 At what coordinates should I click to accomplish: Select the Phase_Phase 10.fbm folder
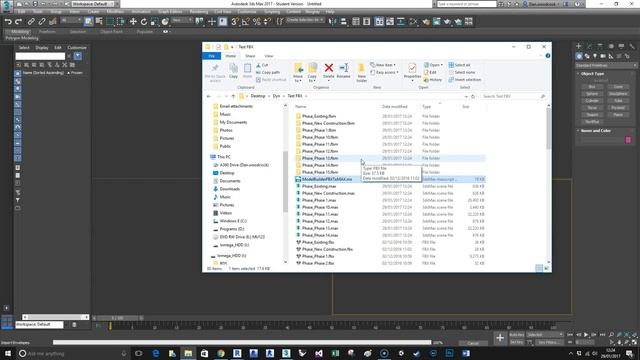(x=390, y=137)
